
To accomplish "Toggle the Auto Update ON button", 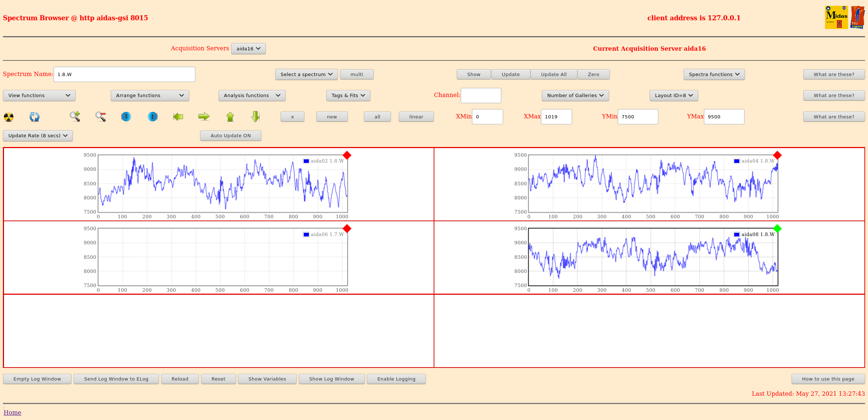I will click(230, 136).
